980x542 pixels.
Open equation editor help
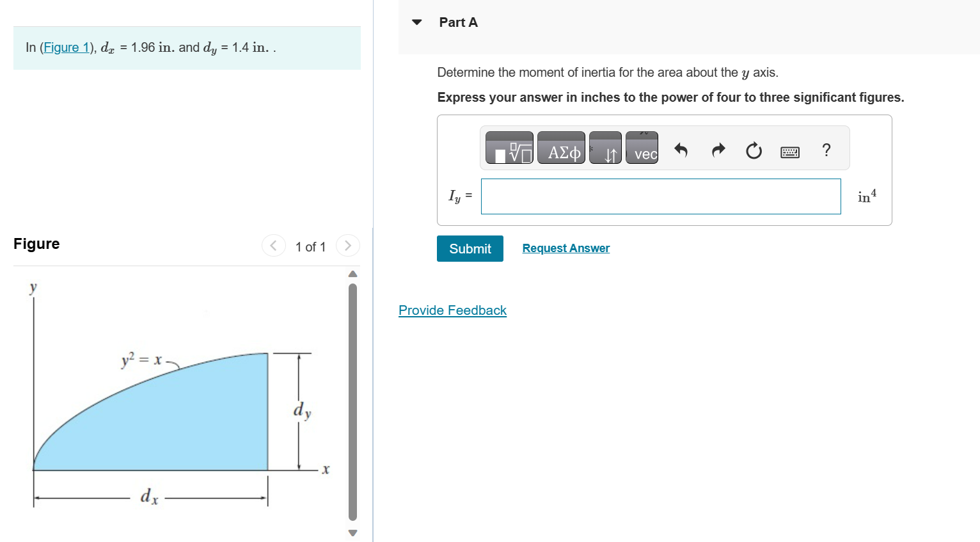pyautogui.click(x=826, y=151)
